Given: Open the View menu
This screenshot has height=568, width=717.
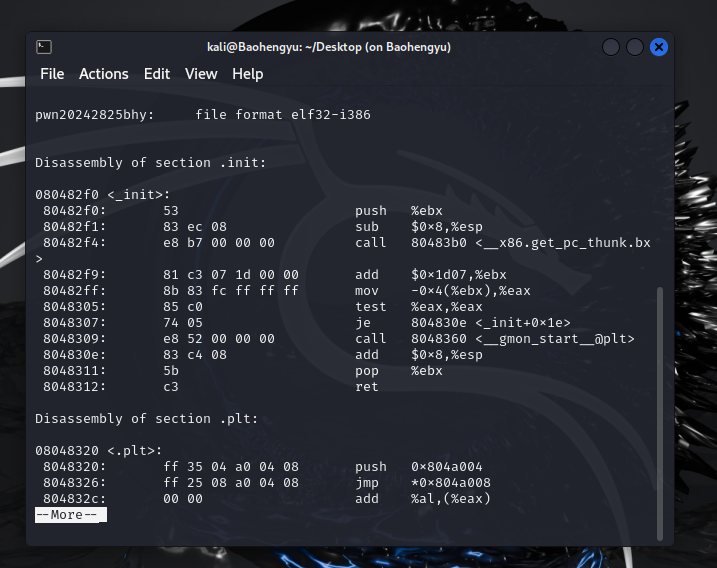Looking at the screenshot, I should 201,74.
